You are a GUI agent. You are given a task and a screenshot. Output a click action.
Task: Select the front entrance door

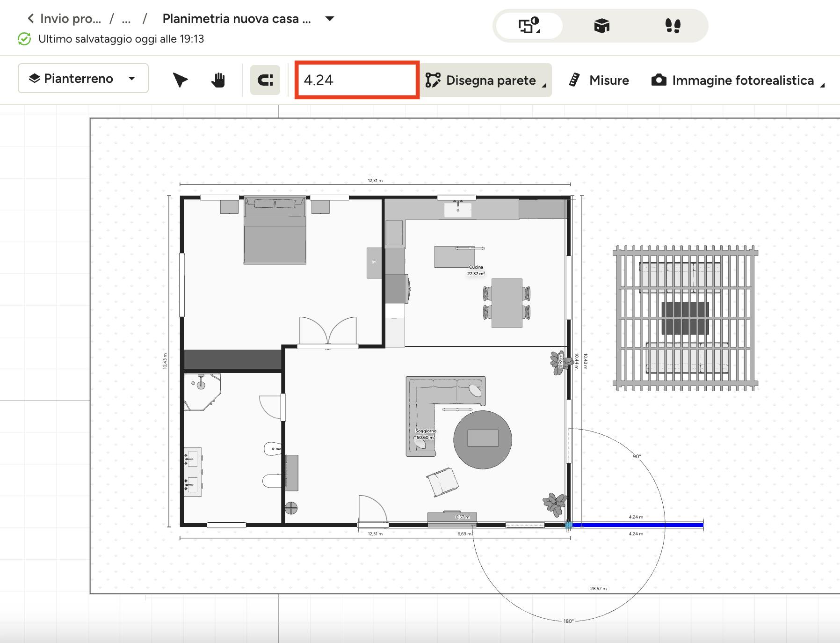(373, 511)
